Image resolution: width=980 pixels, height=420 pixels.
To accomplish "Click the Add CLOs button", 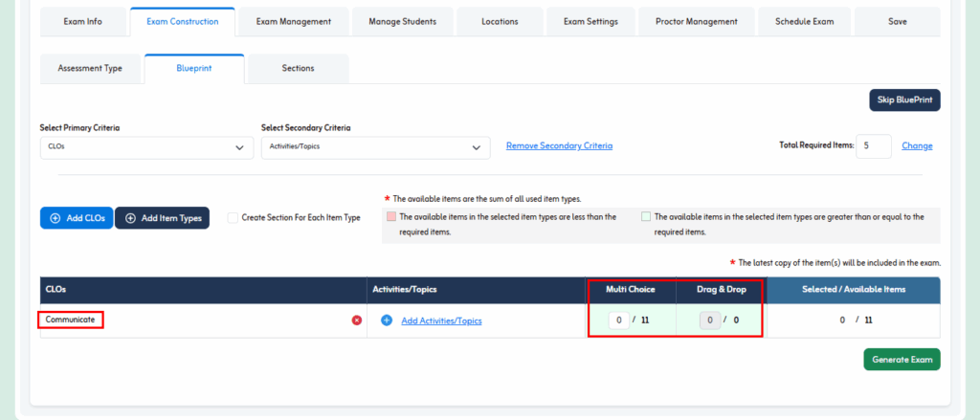I will (x=76, y=218).
